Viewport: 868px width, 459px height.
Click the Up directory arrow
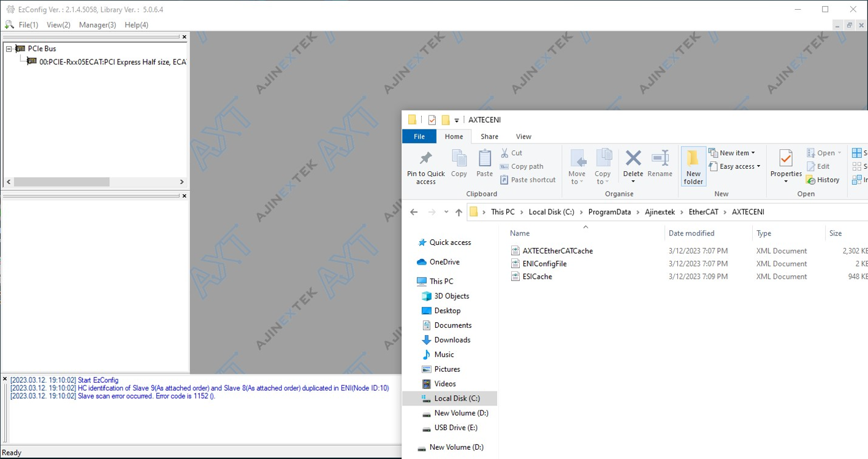coord(459,212)
